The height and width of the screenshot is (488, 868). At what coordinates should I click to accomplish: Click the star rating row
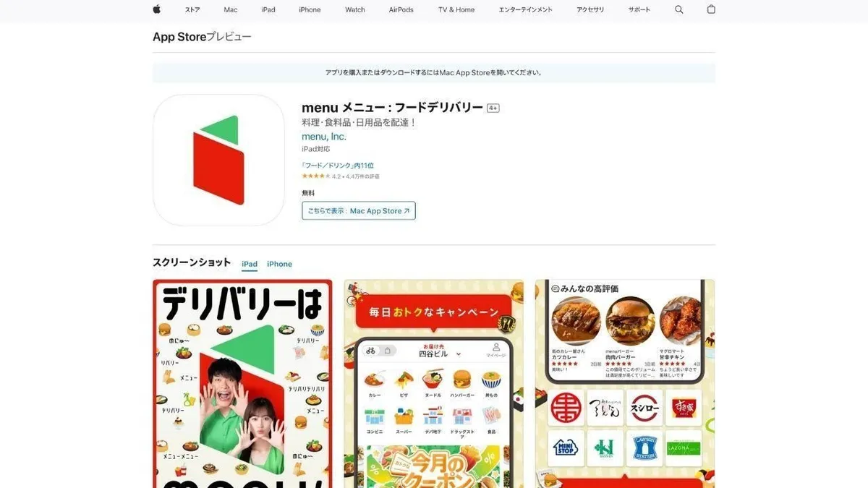click(x=341, y=176)
